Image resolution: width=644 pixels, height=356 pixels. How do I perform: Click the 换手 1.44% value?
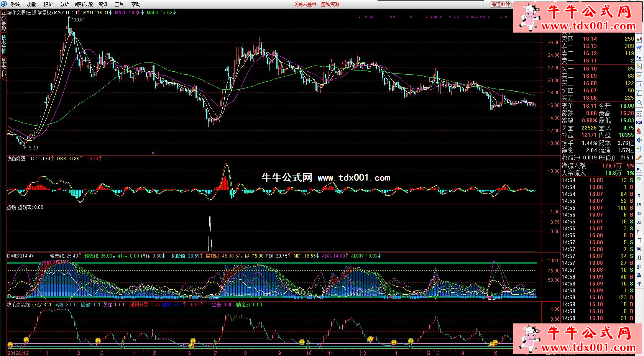pos(589,143)
